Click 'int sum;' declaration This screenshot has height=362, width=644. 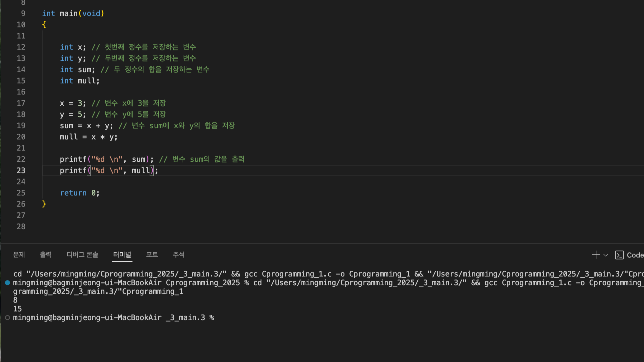[78, 69]
